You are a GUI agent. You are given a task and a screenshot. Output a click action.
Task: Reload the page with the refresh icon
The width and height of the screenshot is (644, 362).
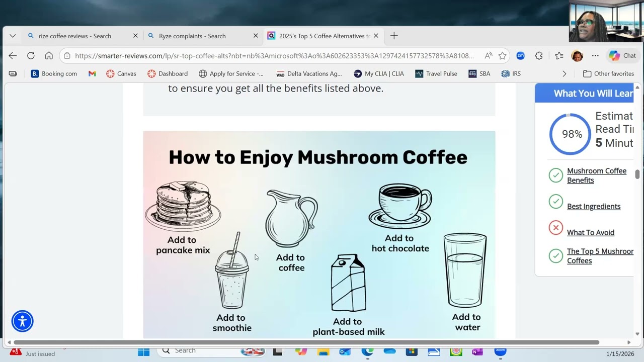click(31, 56)
